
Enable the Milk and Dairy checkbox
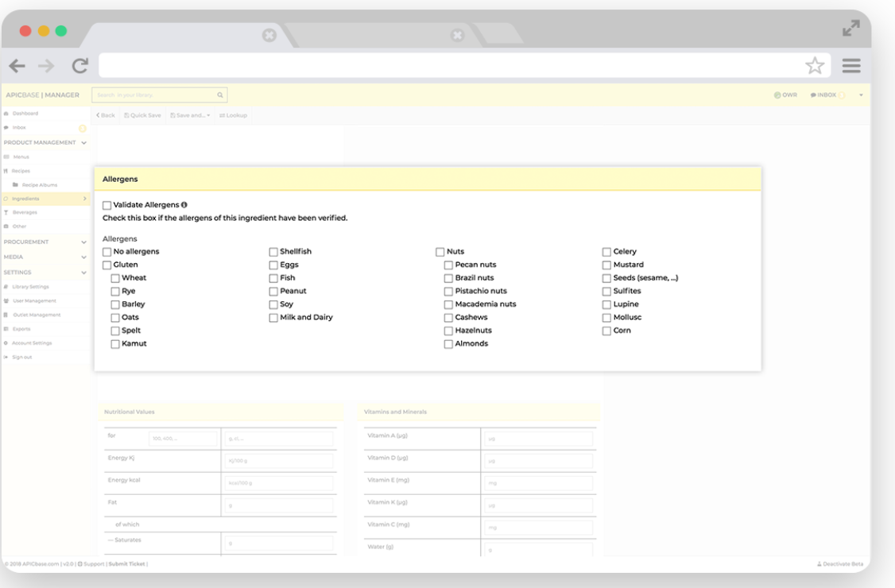click(273, 317)
